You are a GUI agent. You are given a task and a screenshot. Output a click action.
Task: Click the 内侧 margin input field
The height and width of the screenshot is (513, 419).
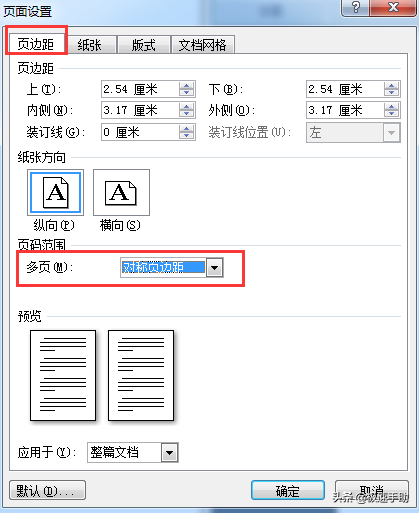(x=148, y=110)
